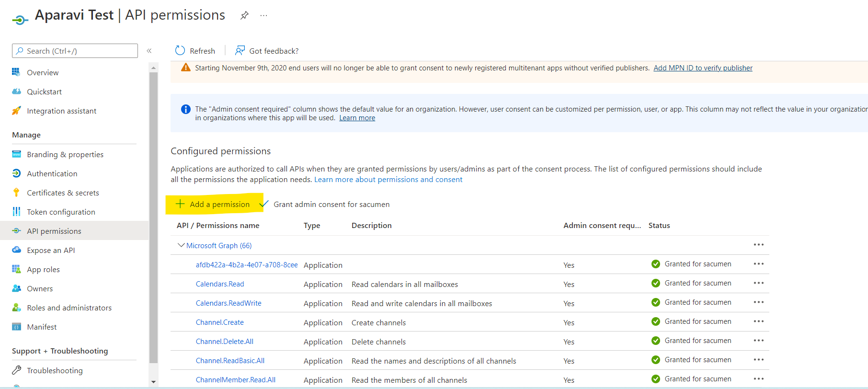This screenshot has width=868, height=389.
Task: Select API permissions in the sidebar
Action: [74, 230]
